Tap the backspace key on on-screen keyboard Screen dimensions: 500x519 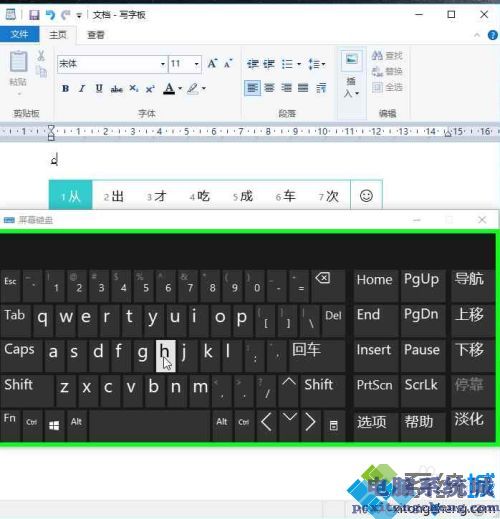coord(327,285)
